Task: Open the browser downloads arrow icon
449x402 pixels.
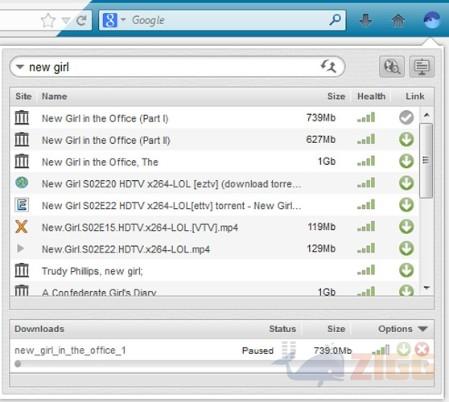Action: click(366, 20)
